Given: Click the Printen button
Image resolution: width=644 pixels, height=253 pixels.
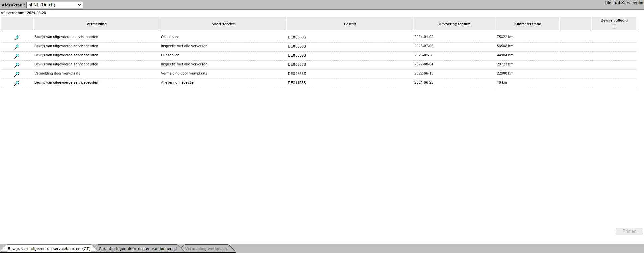Looking at the screenshot, I should click(629, 231).
